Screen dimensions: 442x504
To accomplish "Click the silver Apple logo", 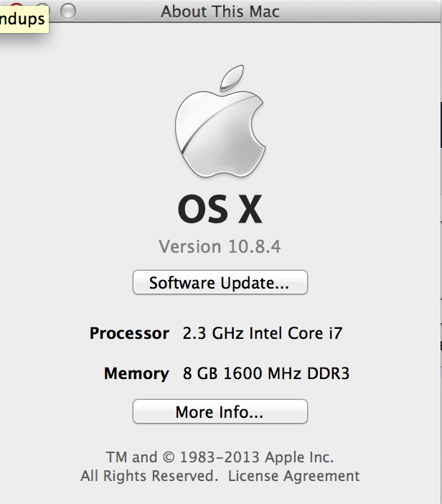I will (220, 121).
